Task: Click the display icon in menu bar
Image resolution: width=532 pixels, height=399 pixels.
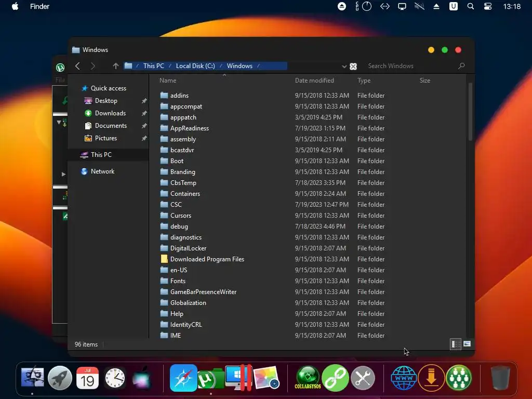Action: click(x=402, y=6)
